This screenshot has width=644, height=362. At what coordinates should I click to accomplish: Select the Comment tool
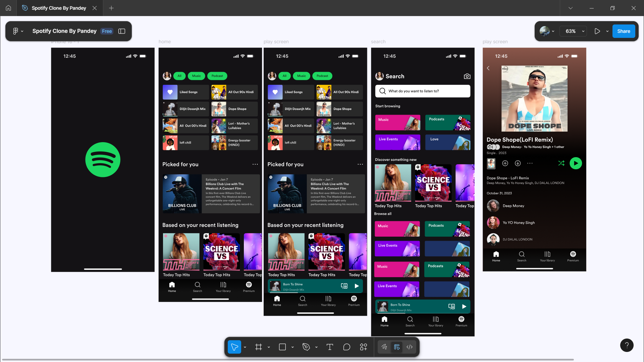click(x=347, y=347)
